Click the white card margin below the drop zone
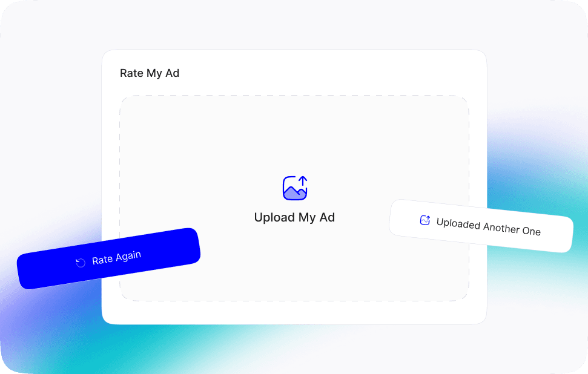Viewport: 588px width, 374px height. 294,312
